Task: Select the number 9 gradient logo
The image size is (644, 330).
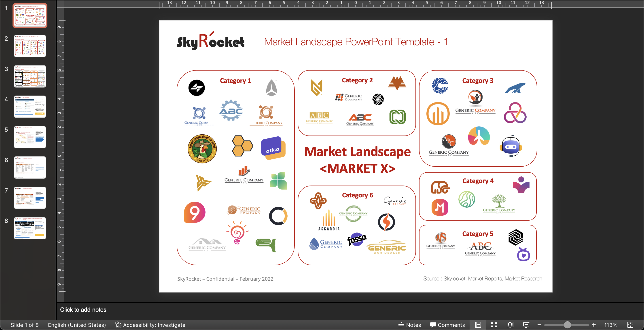Action: click(x=195, y=212)
